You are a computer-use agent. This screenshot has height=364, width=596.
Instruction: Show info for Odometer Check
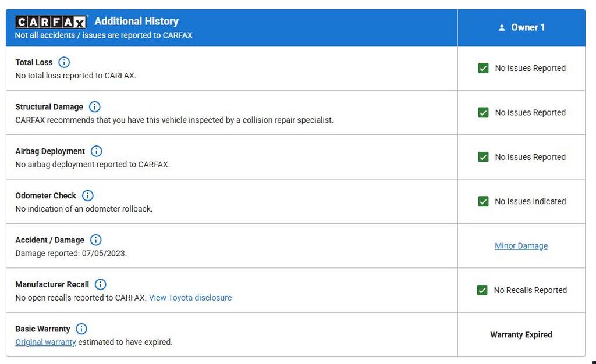[87, 195]
